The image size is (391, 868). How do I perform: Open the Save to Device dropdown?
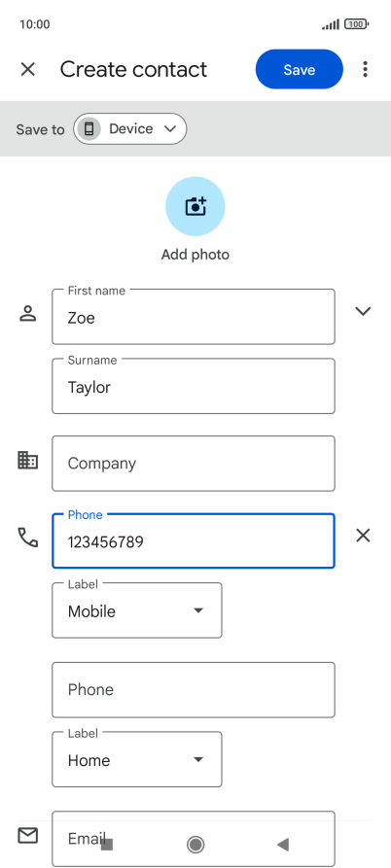(130, 129)
